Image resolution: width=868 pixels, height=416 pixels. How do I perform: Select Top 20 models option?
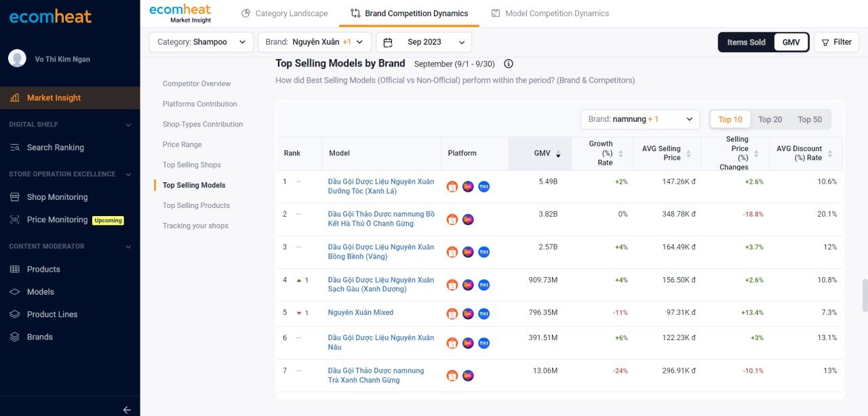tap(770, 119)
